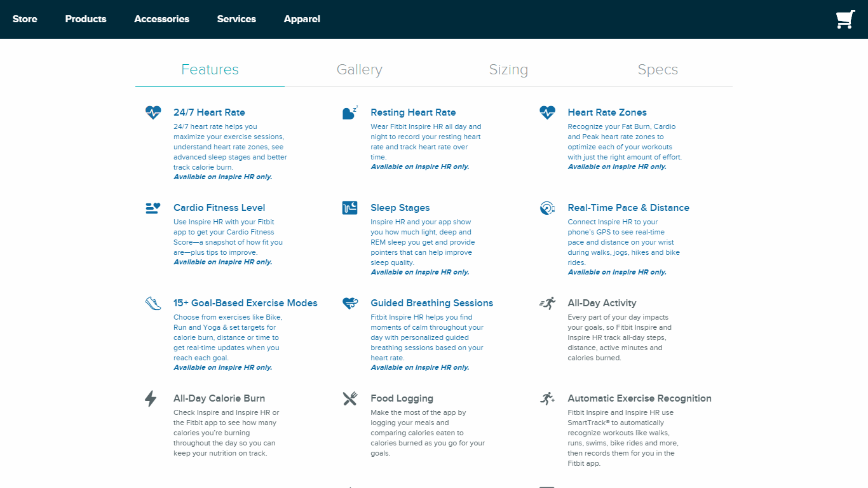The height and width of the screenshot is (488, 868).
Task: Switch to the Gallery tab
Action: 360,70
